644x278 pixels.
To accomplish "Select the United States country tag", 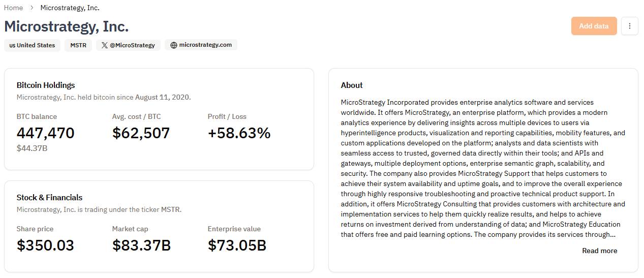I will (x=32, y=45).
